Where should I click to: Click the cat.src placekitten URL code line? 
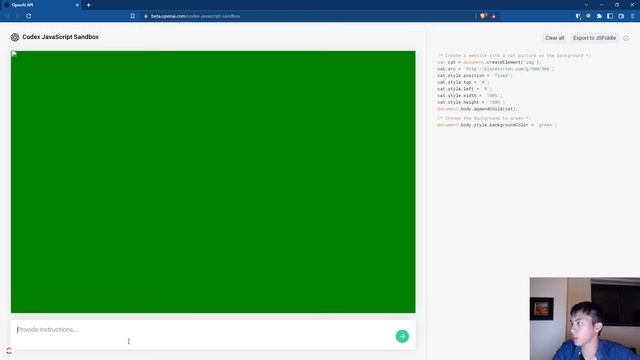[496, 69]
